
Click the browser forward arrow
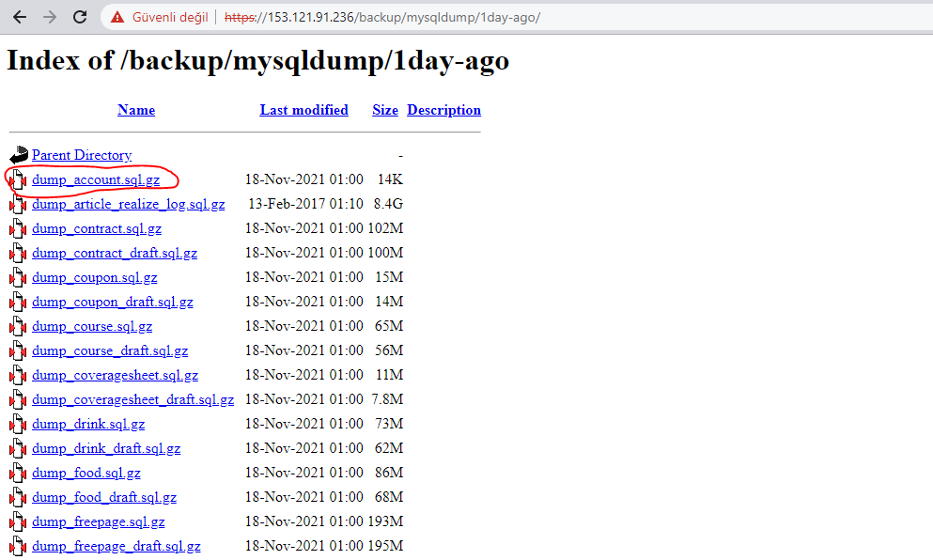pos(50,17)
